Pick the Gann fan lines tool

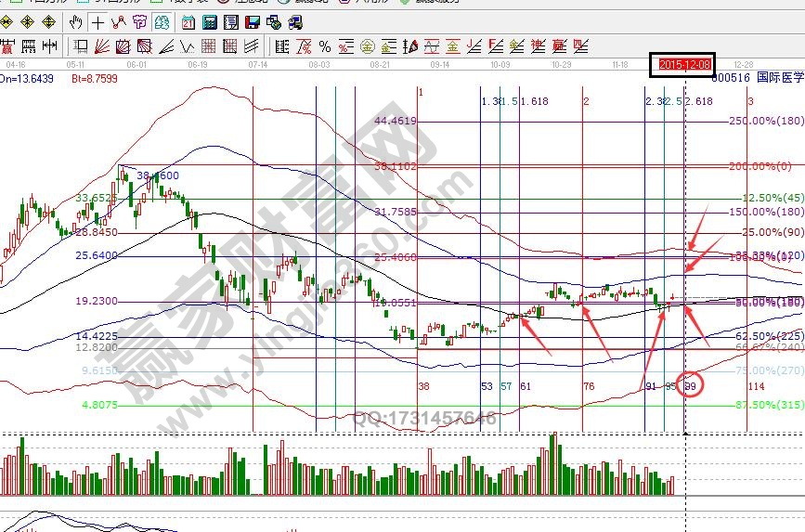(x=102, y=45)
